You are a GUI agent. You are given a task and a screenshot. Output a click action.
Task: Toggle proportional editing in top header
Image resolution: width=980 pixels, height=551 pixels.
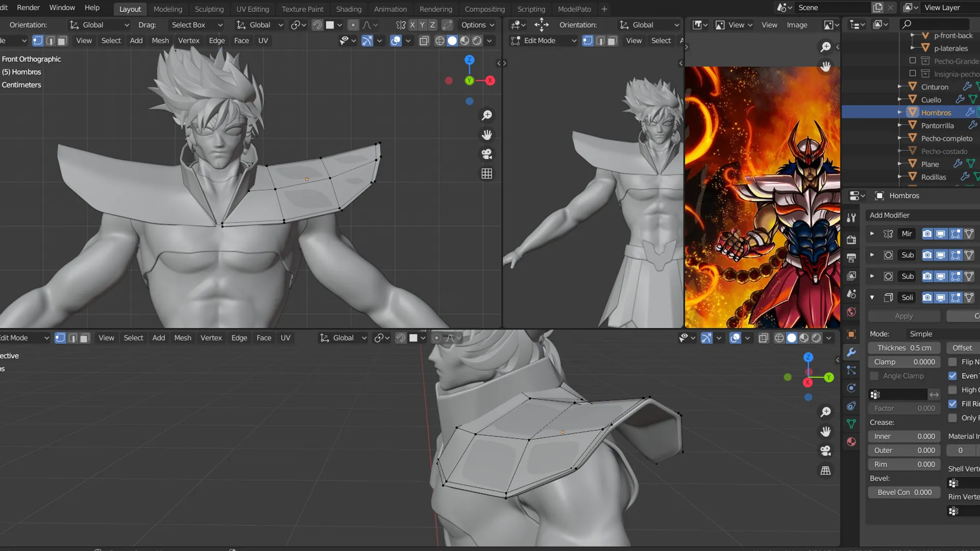pyautogui.click(x=353, y=25)
